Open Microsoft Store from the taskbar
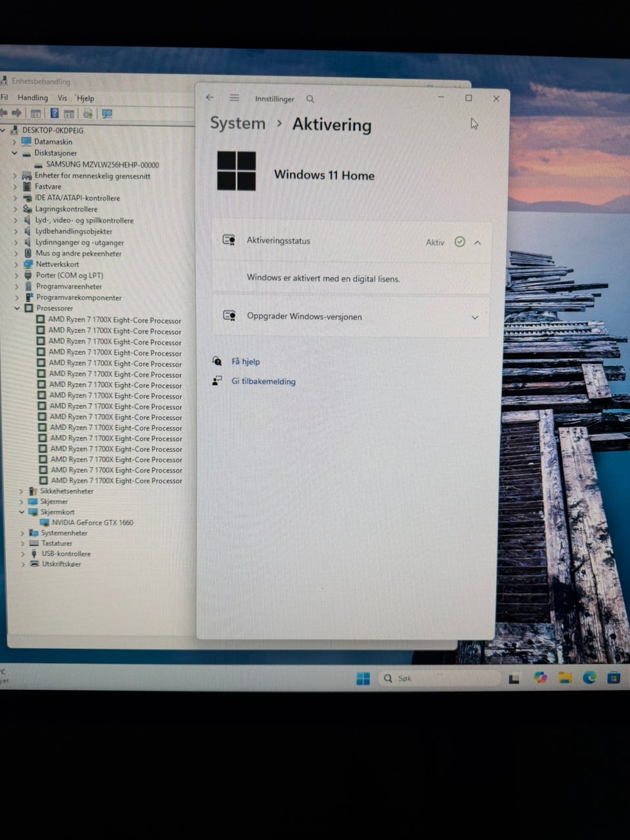The image size is (630, 840). 614,678
